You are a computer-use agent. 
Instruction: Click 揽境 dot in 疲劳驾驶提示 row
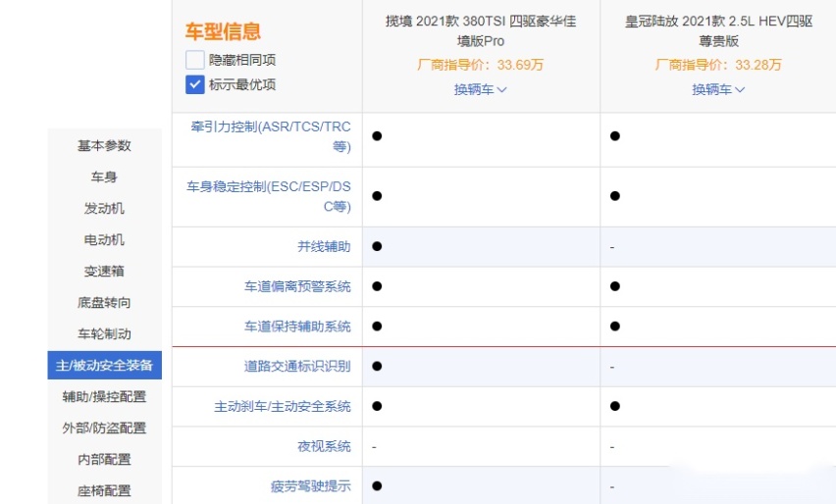pyautogui.click(x=377, y=485)
